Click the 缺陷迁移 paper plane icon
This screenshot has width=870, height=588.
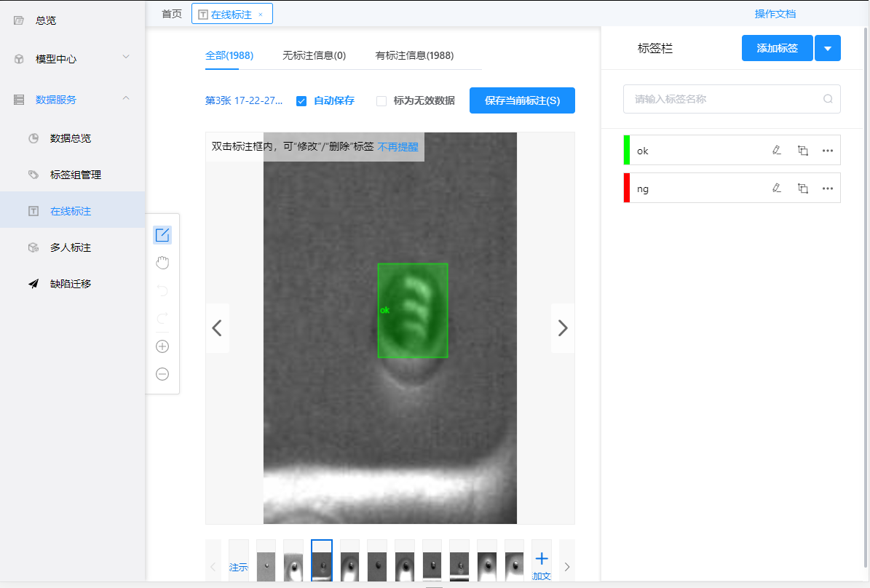pos(33,284)
